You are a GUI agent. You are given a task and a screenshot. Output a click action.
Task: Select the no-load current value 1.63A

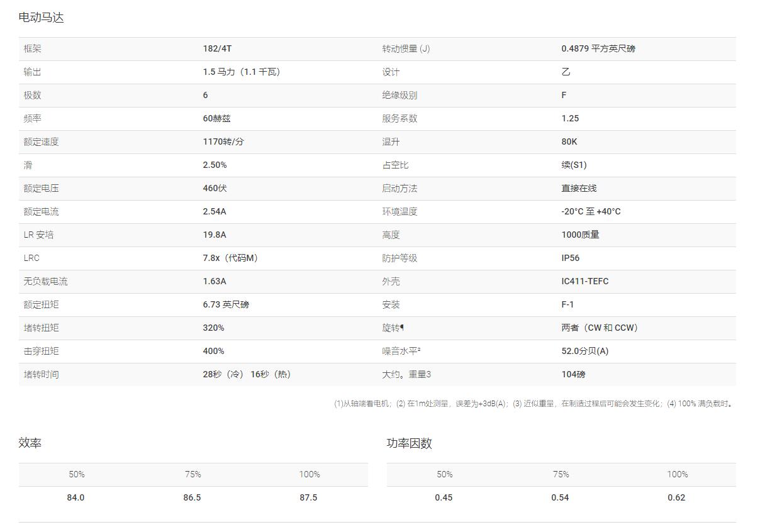[215, 281]
